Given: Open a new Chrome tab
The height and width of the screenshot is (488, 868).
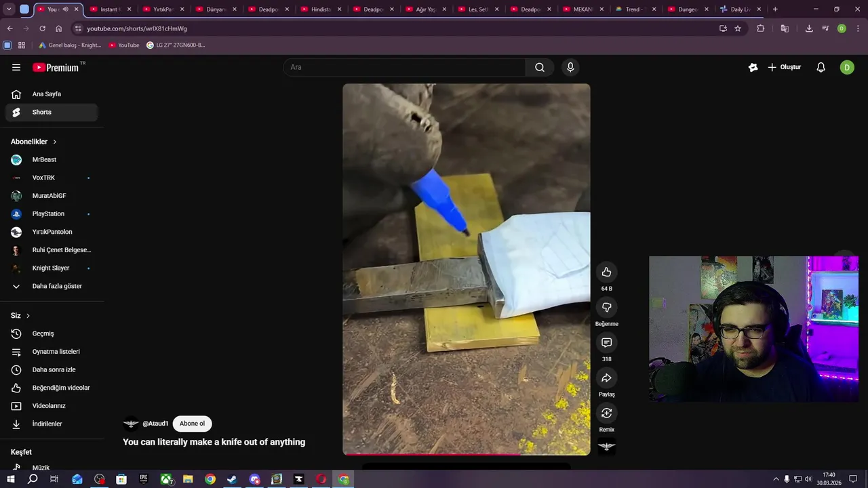Looking at the screenshot, I should [x=775, y=9].
